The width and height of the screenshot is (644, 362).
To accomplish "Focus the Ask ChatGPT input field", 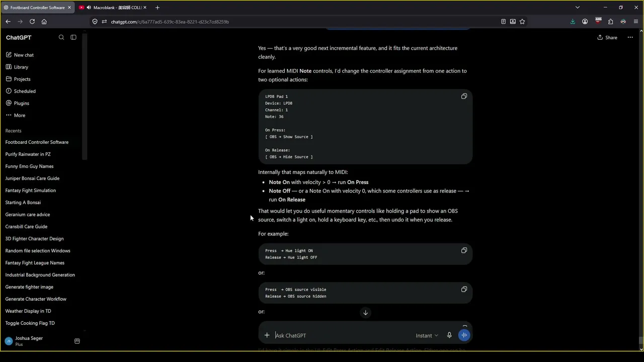I will click(x=342, y=335).
